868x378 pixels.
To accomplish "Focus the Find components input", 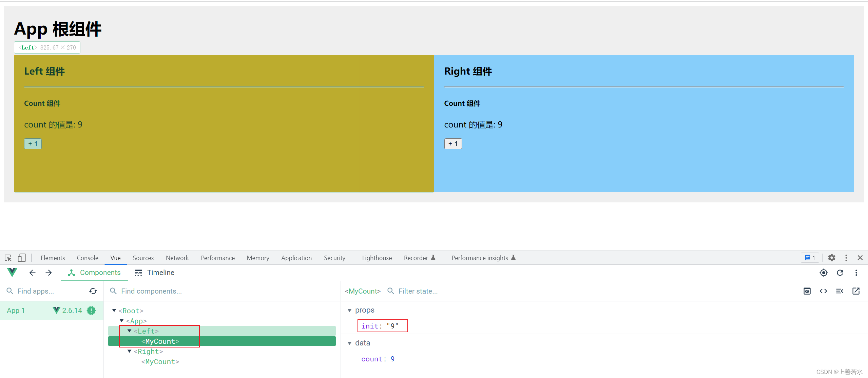I will pos(227,291).
